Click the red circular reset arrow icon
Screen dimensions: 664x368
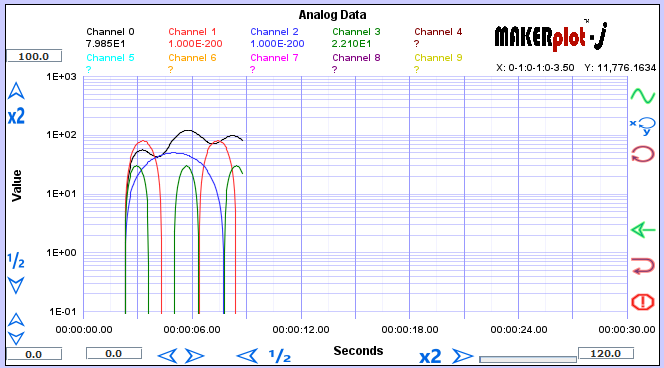pyautogui.click(x=643, y=154)
